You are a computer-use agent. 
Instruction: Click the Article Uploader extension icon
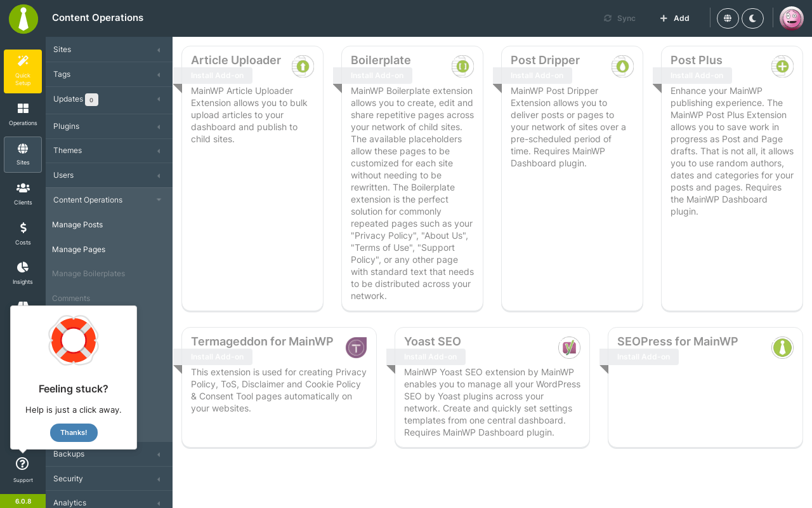tap(303, 66)
